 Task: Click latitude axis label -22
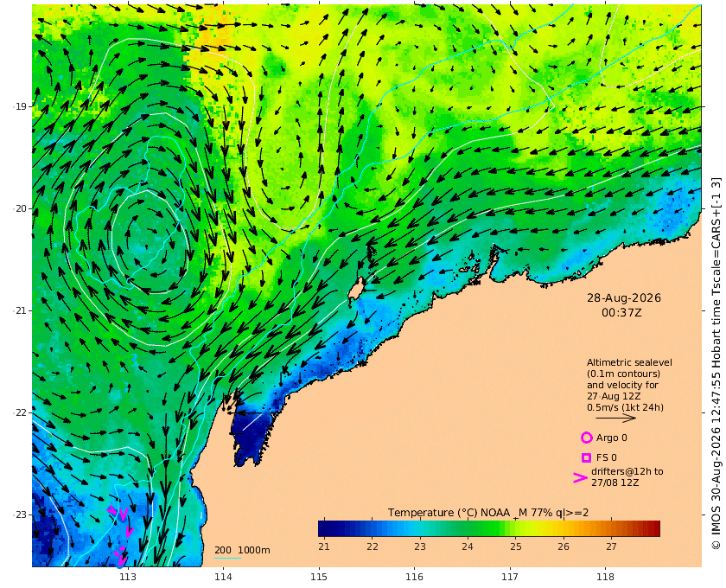coord(21,412)
